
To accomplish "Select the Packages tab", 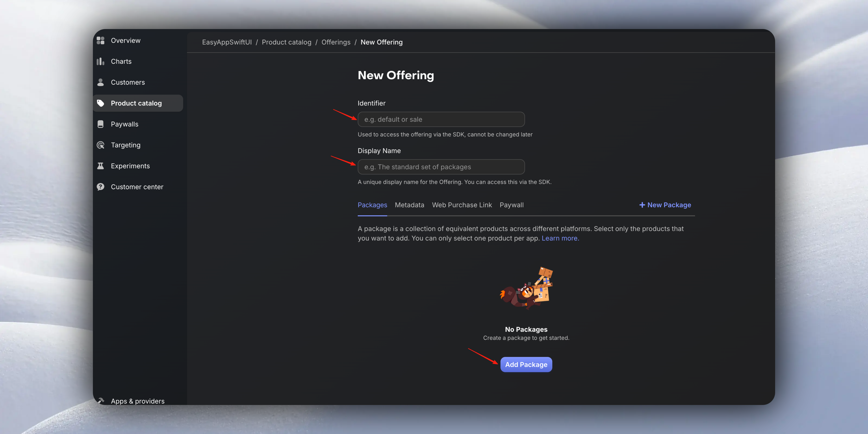I will 372,205.
